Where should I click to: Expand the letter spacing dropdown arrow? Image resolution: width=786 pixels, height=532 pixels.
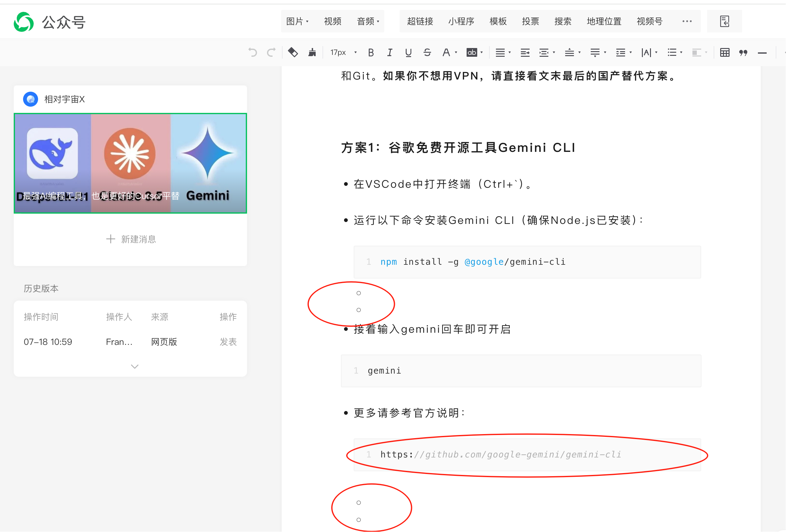click(656, 52)
